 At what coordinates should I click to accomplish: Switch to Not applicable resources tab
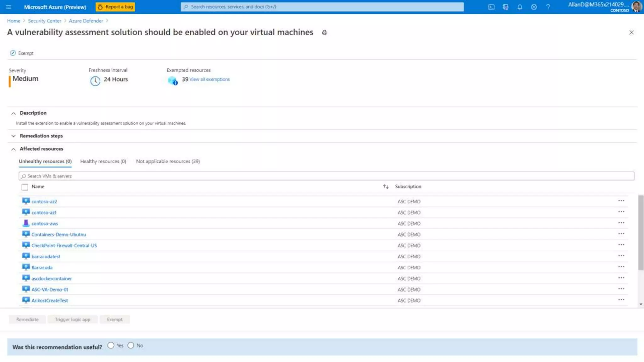pyautogui.click(x=168, y=161)
